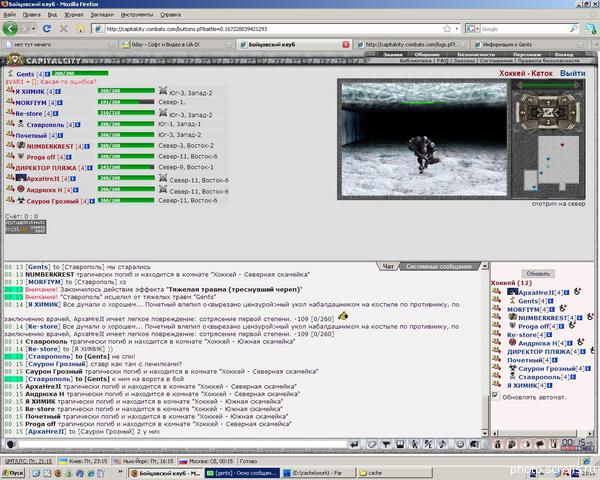Open the Far manager window from taskbar
Viewport: 600px width, 480px height.
coord(318,473)
